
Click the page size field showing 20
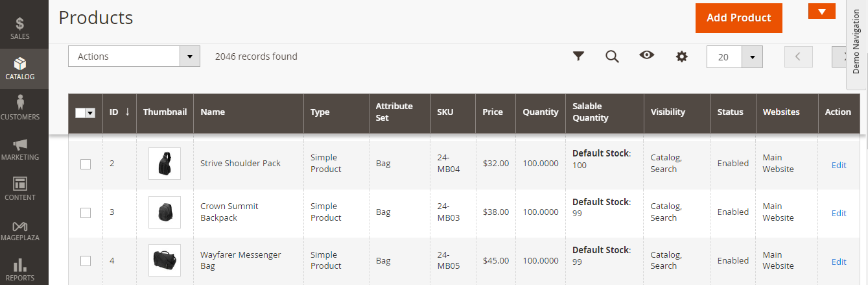coord(724,57)
